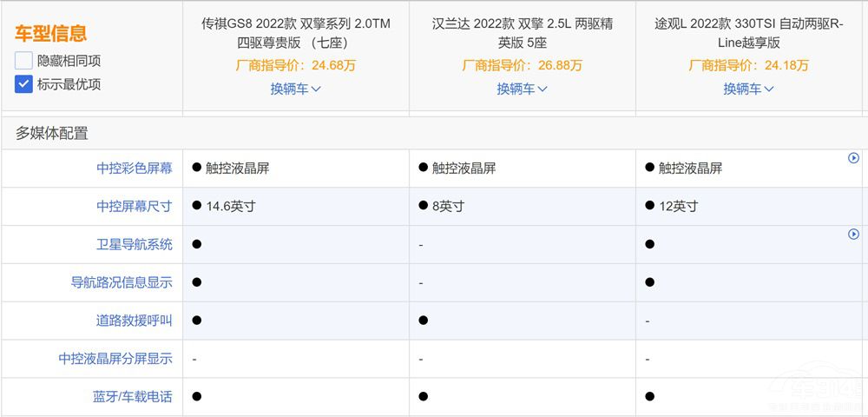The image size is (868, 417).
Task: Click play icon in 卫星导航系统 row
Action: (x=853, y=235)
